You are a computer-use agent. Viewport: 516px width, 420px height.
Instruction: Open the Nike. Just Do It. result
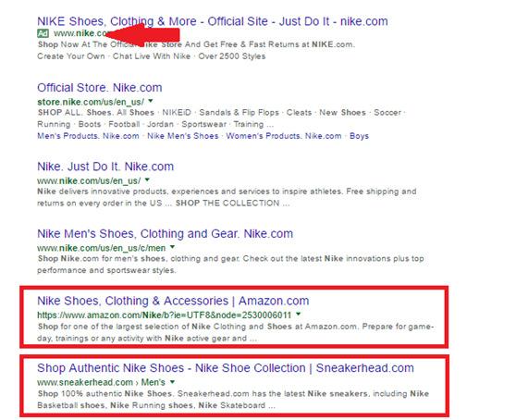(105, 167)
